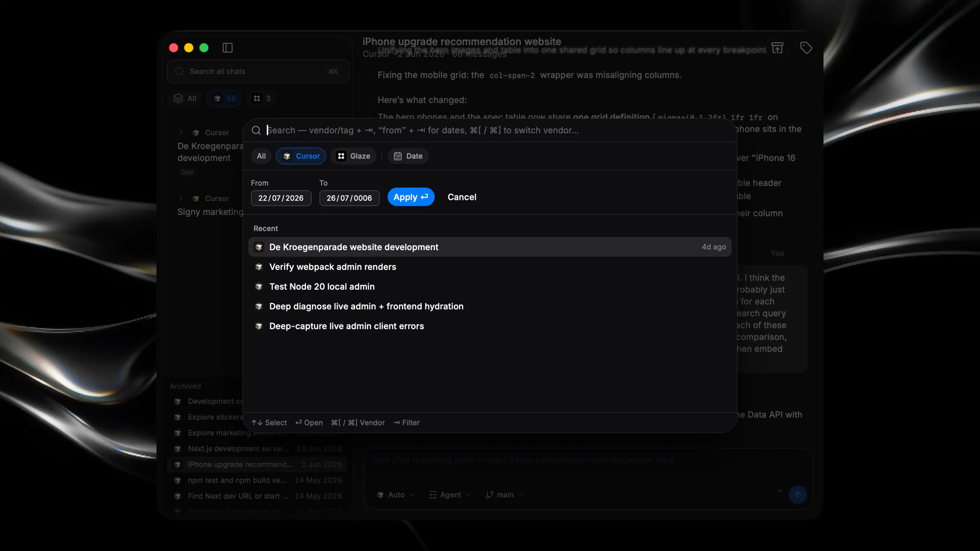Cancel the date filter

(462, 197)
